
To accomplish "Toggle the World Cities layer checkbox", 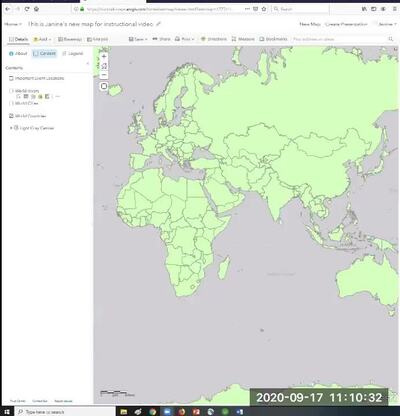I will pos(11,103).
